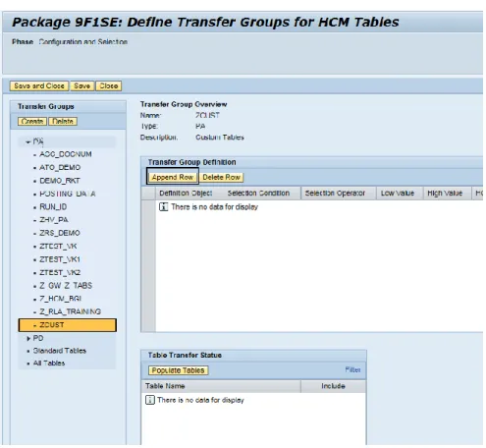
Task: Select ZTEST_VK2 transfer group
Action: coord(60,272)
